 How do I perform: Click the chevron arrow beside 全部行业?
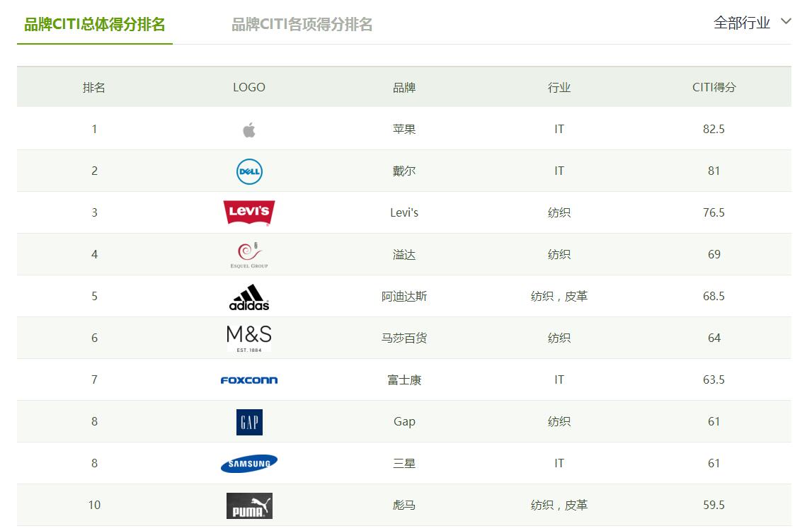click(x=786, y=21)
